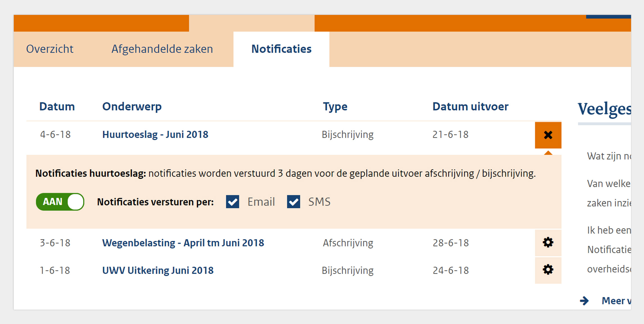Click the Datum uitvoer column header
Image resolution: width=644 pixels, height=324 pixels.
[470, 107]
